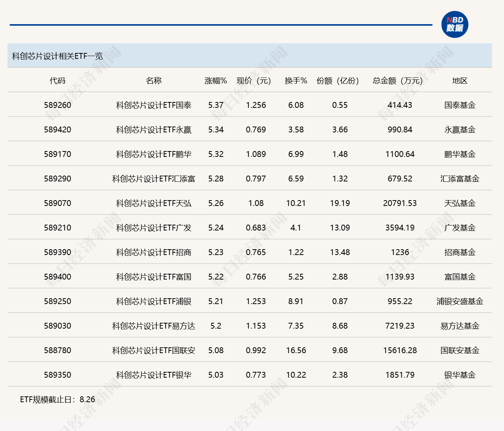This screenshot has width=504, height=431.
Task: Click the name 科创芯片设计ETF汇添富
Action: pos(153,179)
